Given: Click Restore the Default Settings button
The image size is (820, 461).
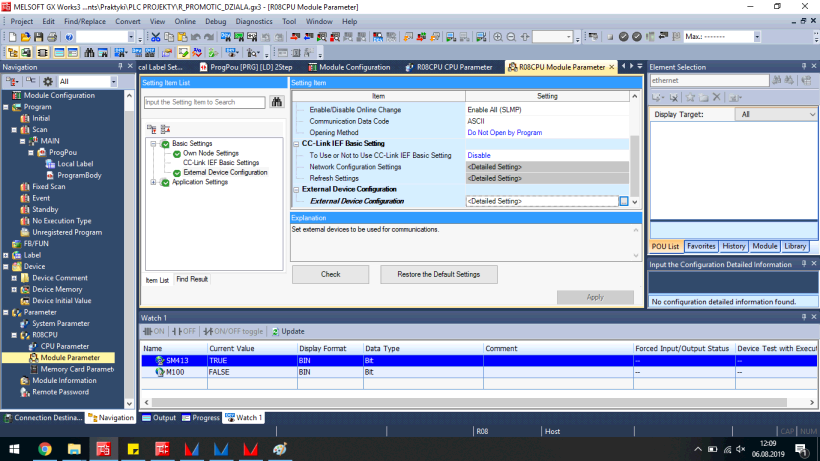Looking at the screenshot, I should (x=438, y=274).
